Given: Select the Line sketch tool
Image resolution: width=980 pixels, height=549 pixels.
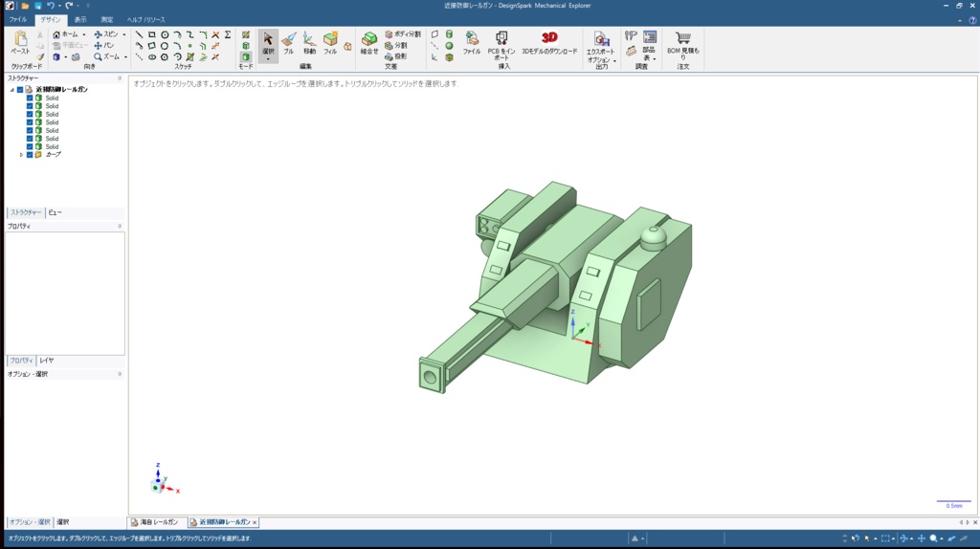Looking at the screenshot, I should coord(139,35).
